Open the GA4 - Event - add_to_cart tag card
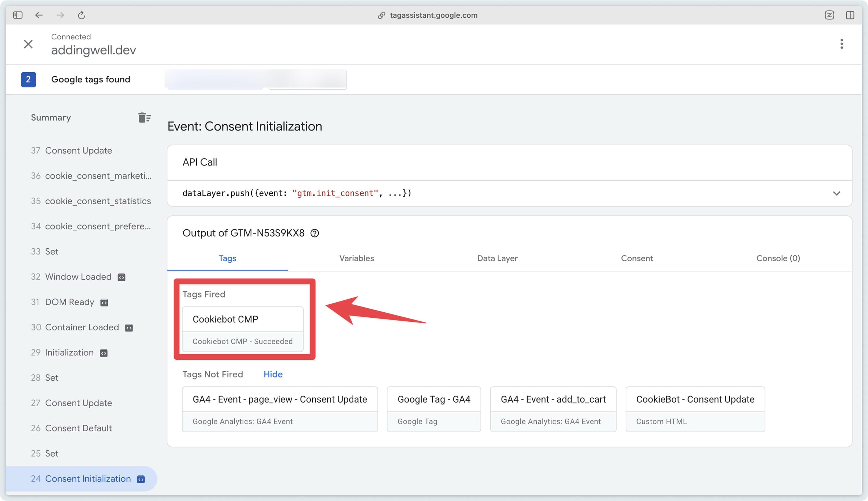Viewport: 868px width, 501px height. [553, 409]
